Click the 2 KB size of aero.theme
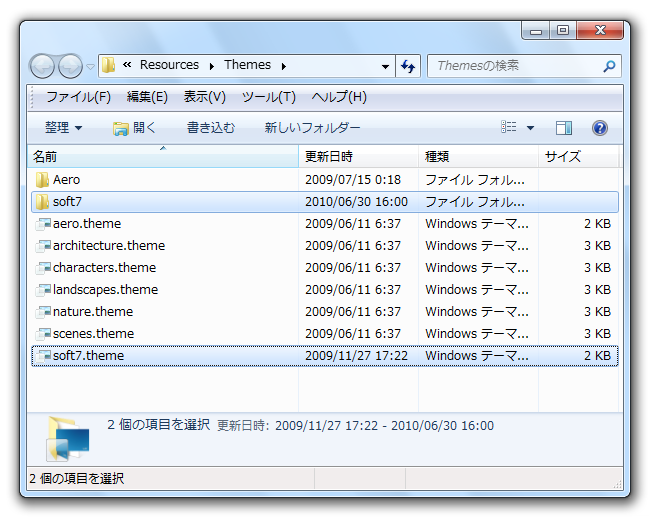655x520 pixels. pyautogui.click(x=597, y=224)
